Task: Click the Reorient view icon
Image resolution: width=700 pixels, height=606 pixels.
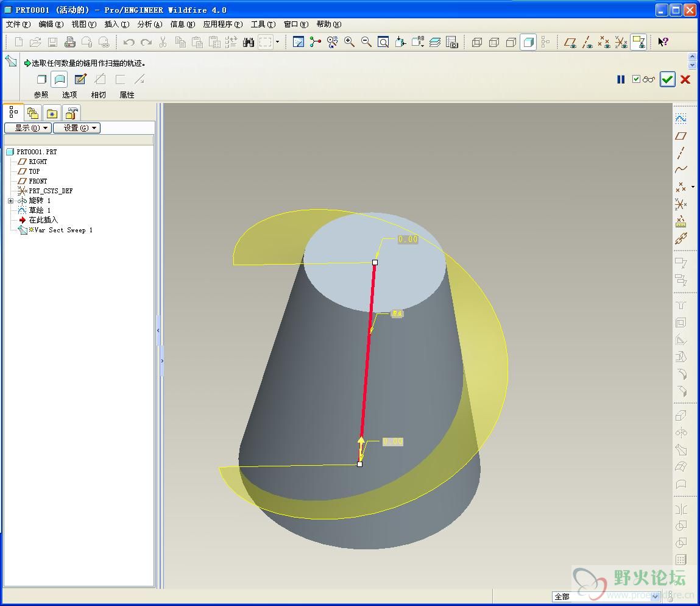Action: (x=400, y=42)
